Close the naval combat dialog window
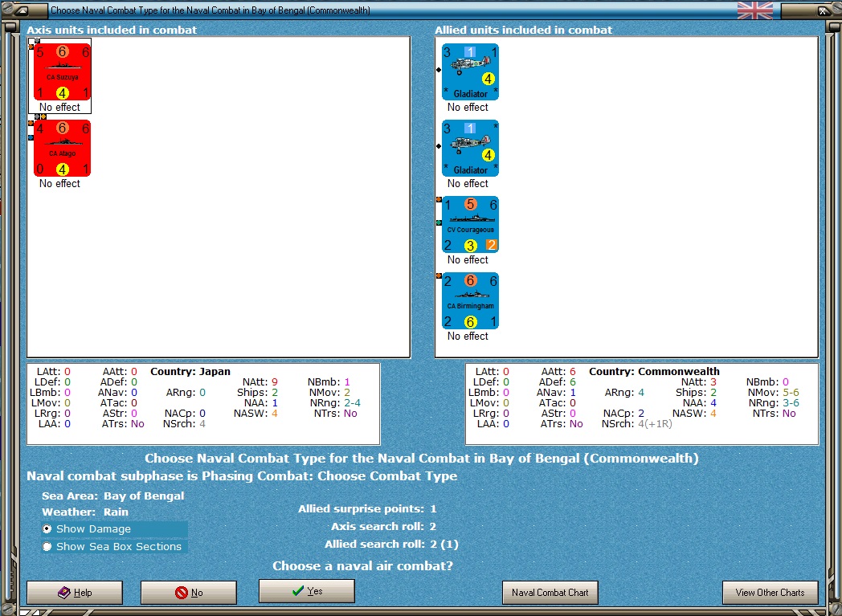The height and width of the screenshot is (616, 842). coord(824,10)
